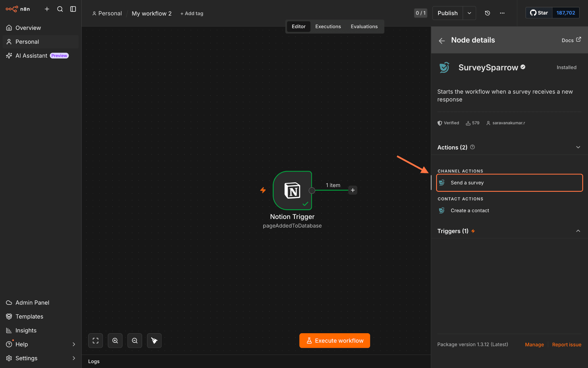Open AI Assistant in the sidebar
Image resolution: width=588 pixels, height=368 pixels.
pos(40,55)
